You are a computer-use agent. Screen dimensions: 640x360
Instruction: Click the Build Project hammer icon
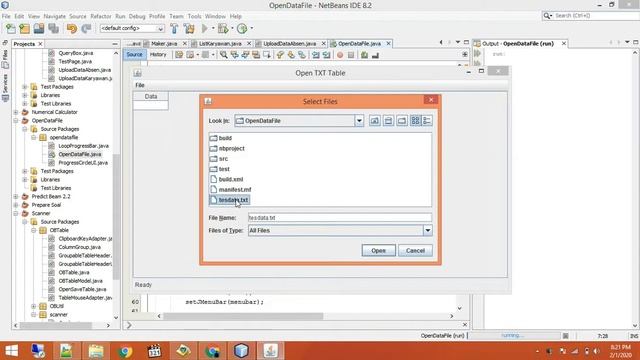(174, 29)
